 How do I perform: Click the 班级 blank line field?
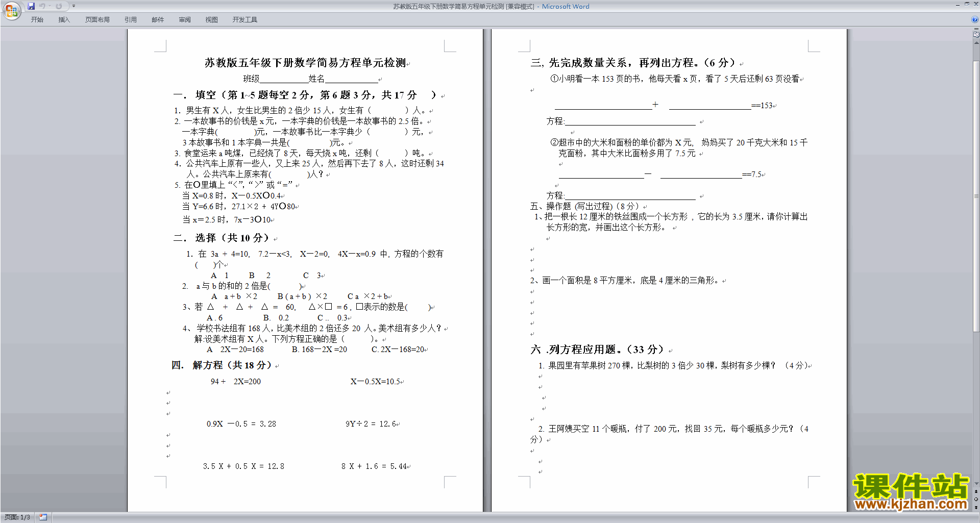tap(284, 79)
